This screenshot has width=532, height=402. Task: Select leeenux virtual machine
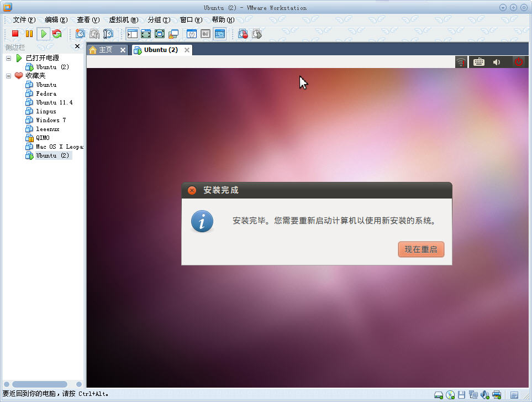48,129
